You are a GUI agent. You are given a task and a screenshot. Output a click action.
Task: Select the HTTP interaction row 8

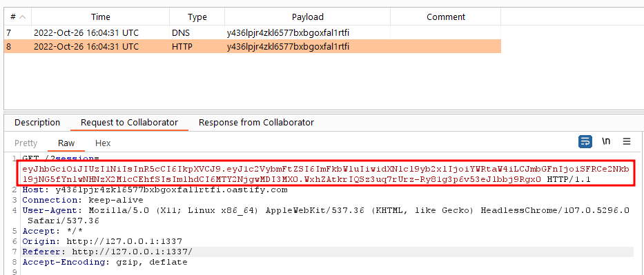coord(252,47)
